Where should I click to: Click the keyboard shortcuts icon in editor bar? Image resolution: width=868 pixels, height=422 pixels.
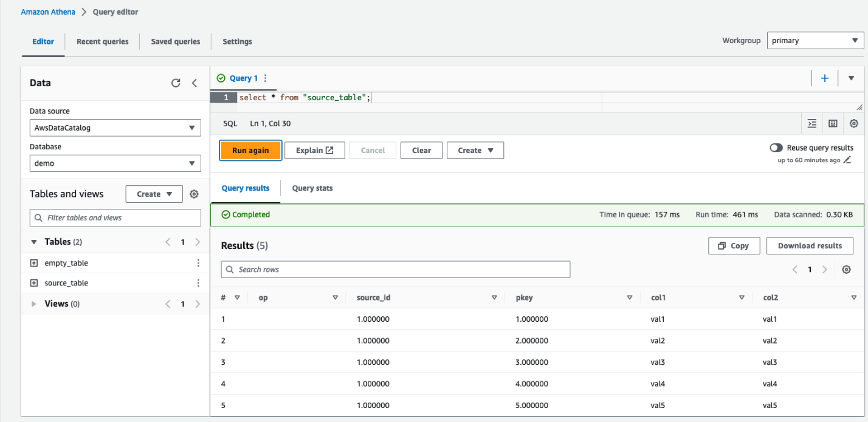coord(832,123)
